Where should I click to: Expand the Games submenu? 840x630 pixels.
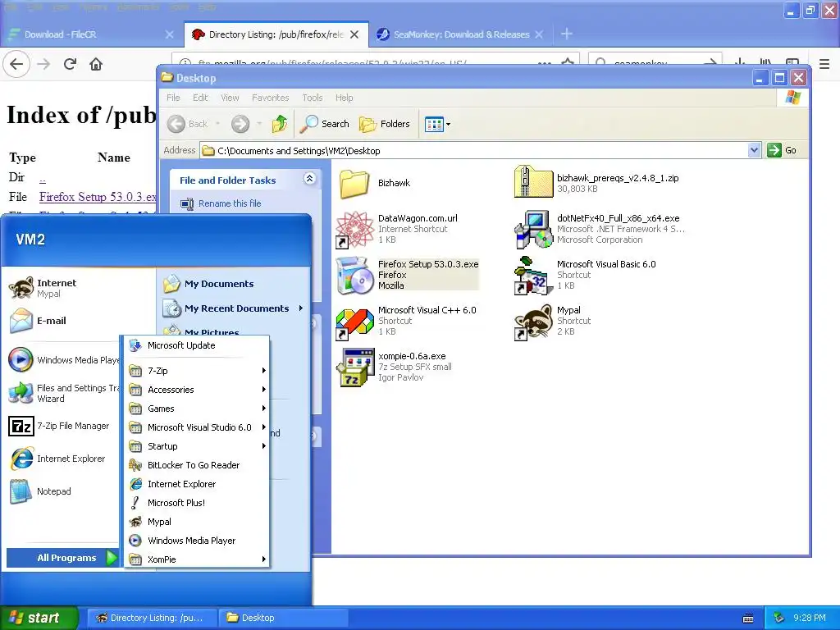196,409
